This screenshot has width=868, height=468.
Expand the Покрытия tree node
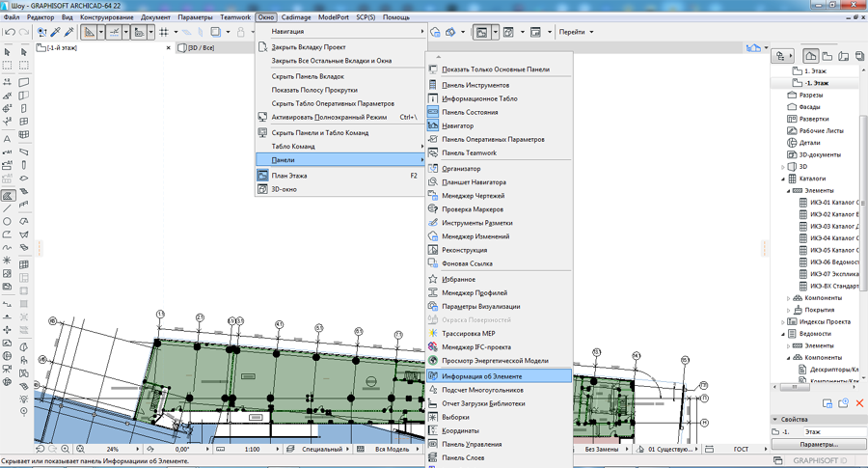coord(789,310)
